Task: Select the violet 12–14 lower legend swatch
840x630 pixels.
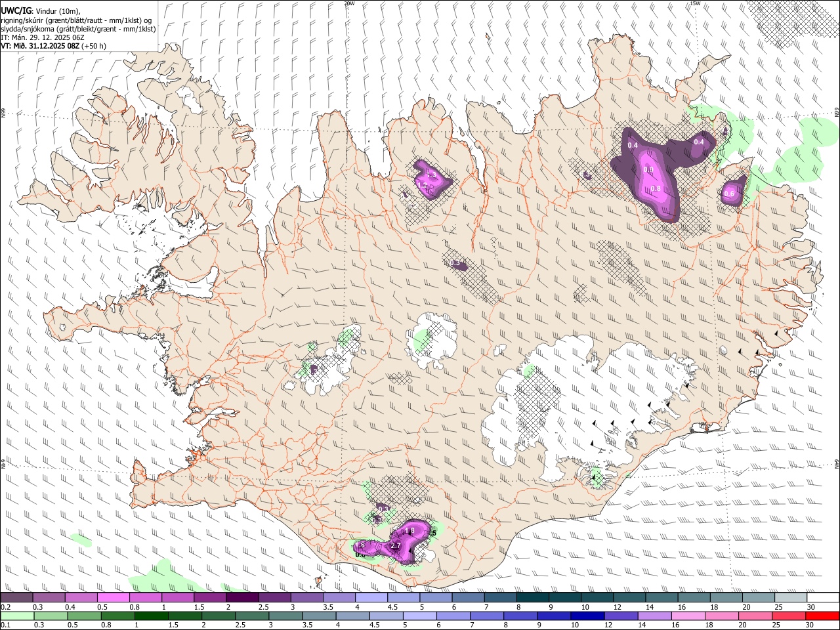Action: point(620,616)
